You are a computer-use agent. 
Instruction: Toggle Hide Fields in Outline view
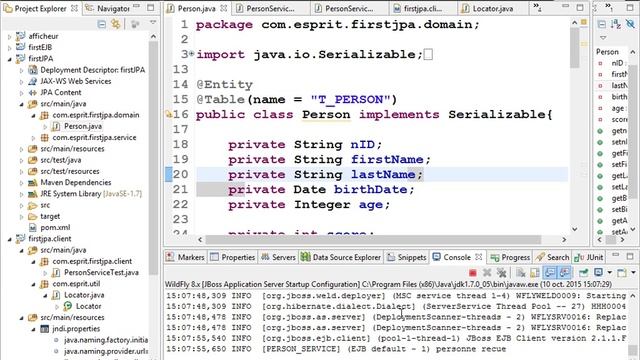631,24
